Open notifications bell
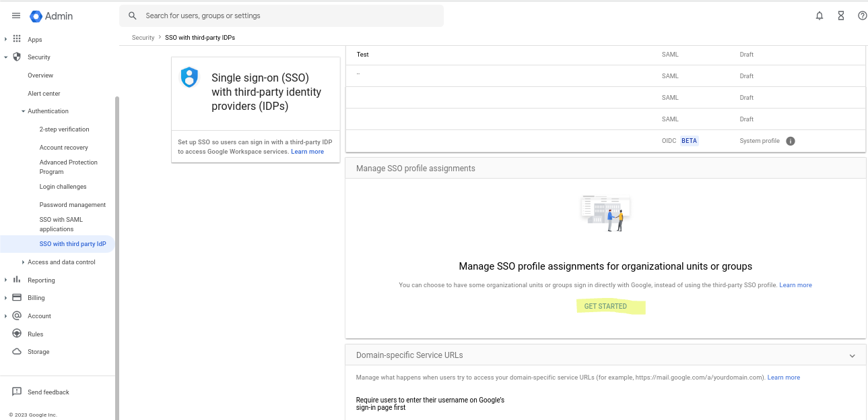Image resolution: width=868 pixels, height=420 pixels. coord(820,16)
